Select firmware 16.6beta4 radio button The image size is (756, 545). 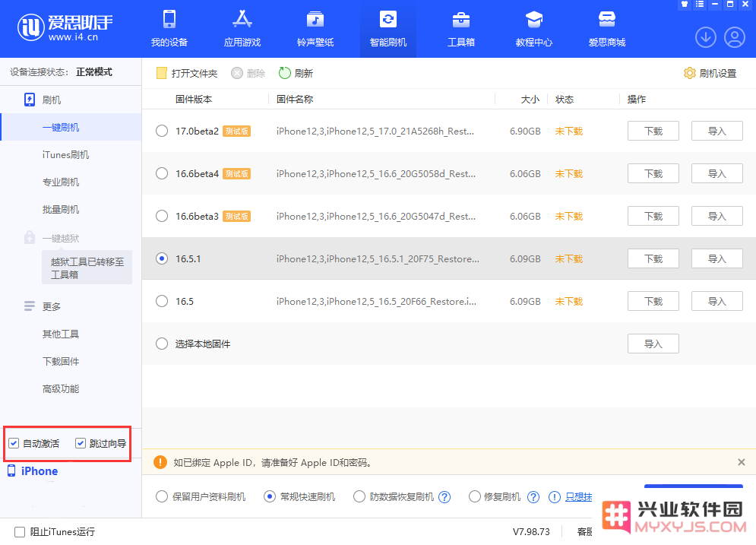162,173
